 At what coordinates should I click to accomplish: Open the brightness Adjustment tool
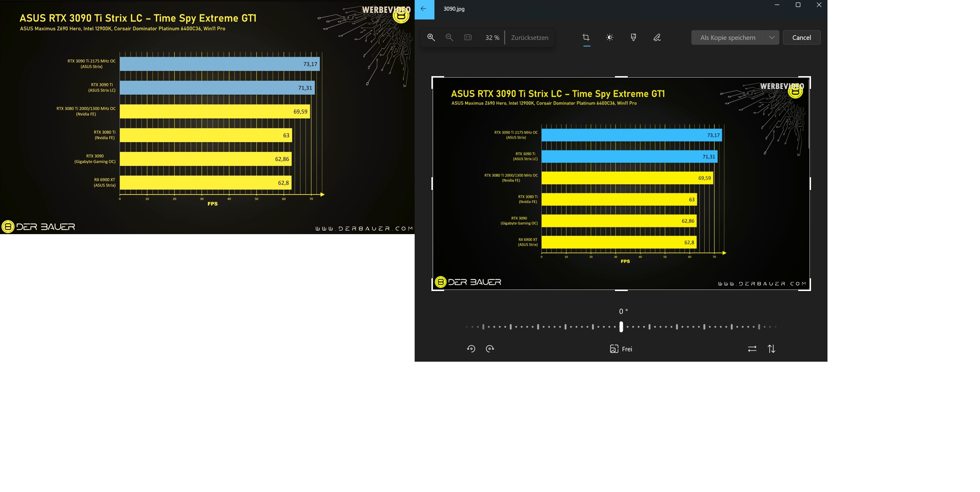609,37
